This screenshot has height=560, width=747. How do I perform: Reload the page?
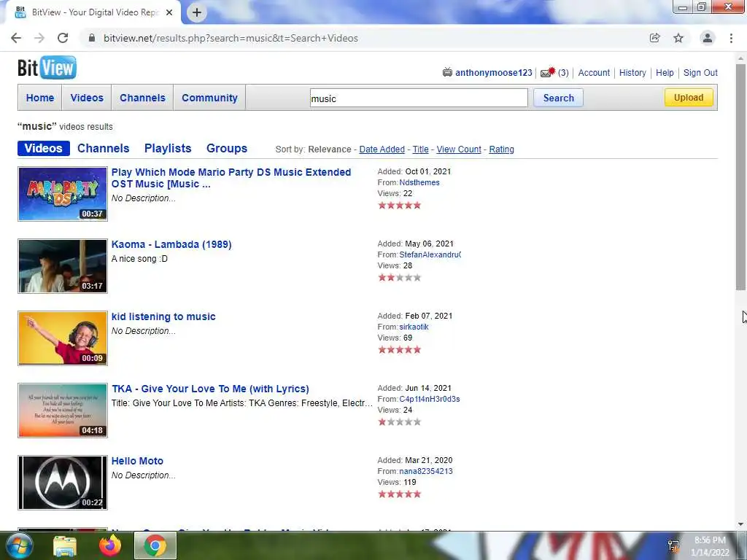point(63,38)
